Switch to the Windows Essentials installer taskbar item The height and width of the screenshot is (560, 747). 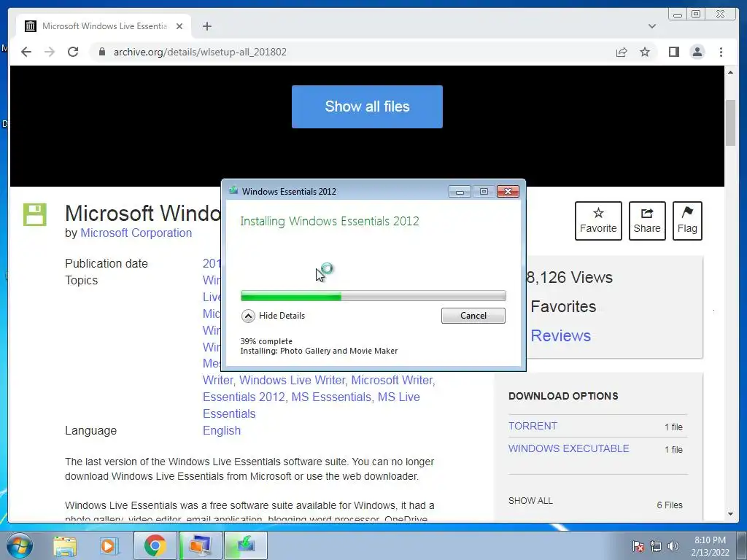tap(246, 545)
